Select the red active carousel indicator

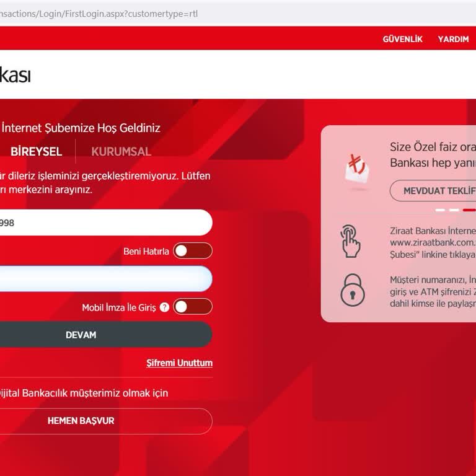tap(469, 210)
